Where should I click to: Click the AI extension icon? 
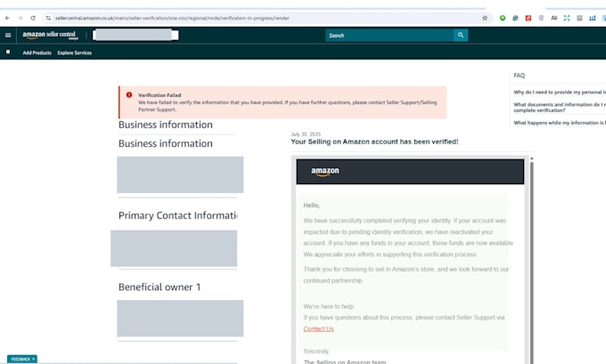[553, 18]
